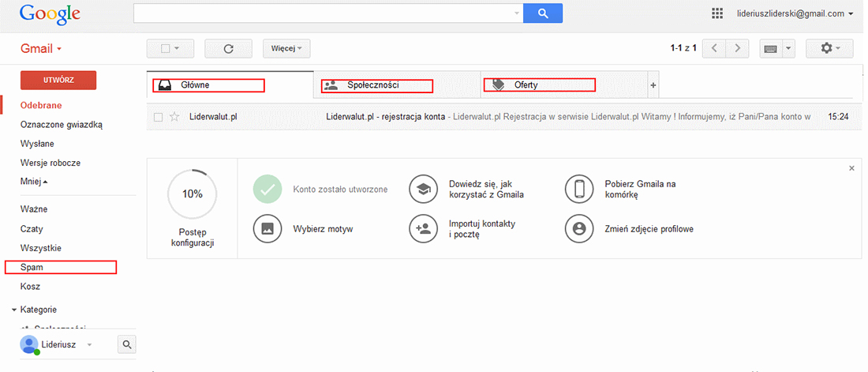This screenshot has height=372, width=868.
Task: Click Zmień zdjęcie profilowe
Action: (x=649, y=229)
